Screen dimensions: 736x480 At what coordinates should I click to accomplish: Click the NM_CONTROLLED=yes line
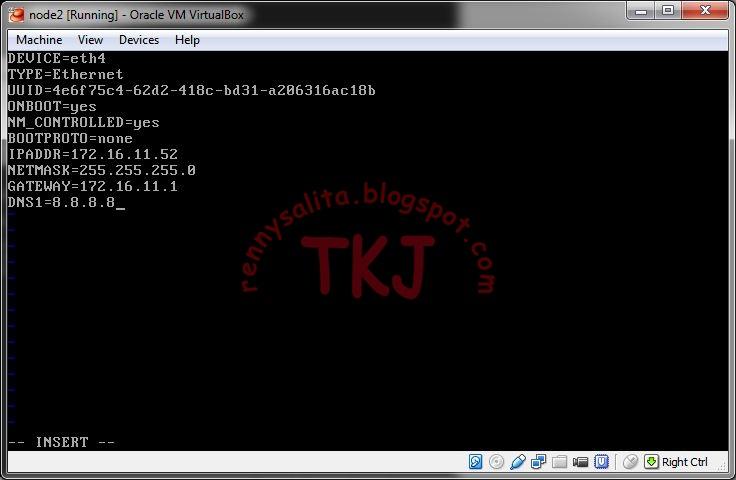pyautogui.click(x=84, y=122)
